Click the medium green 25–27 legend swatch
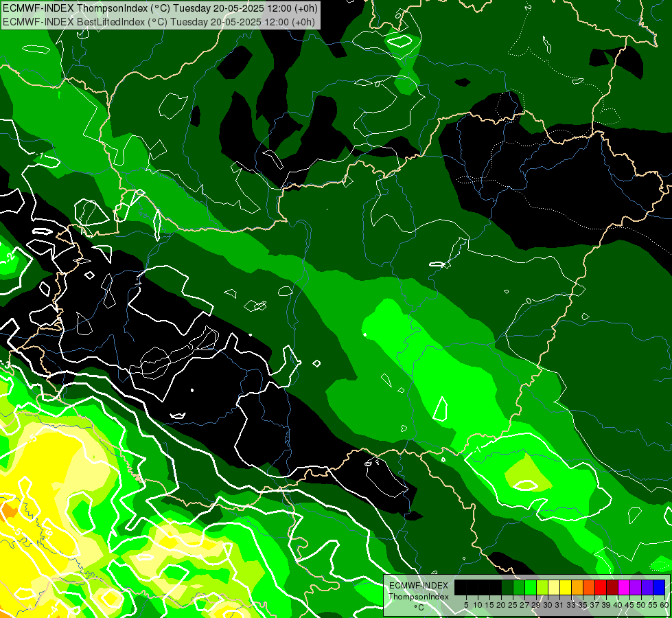The width and height of the screenshot is (672, 618). [x=519, y=587]
